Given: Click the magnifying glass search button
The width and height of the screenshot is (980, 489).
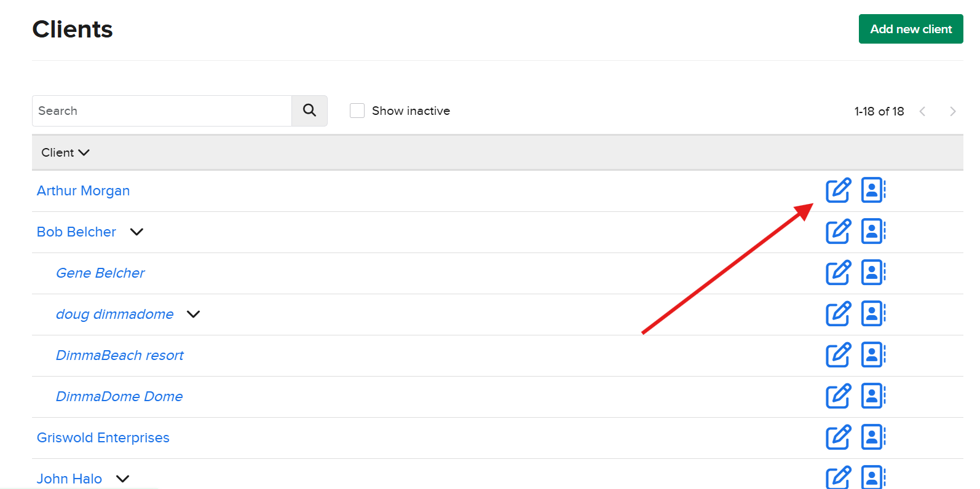Looking at the screenshot, I should 309,111.
